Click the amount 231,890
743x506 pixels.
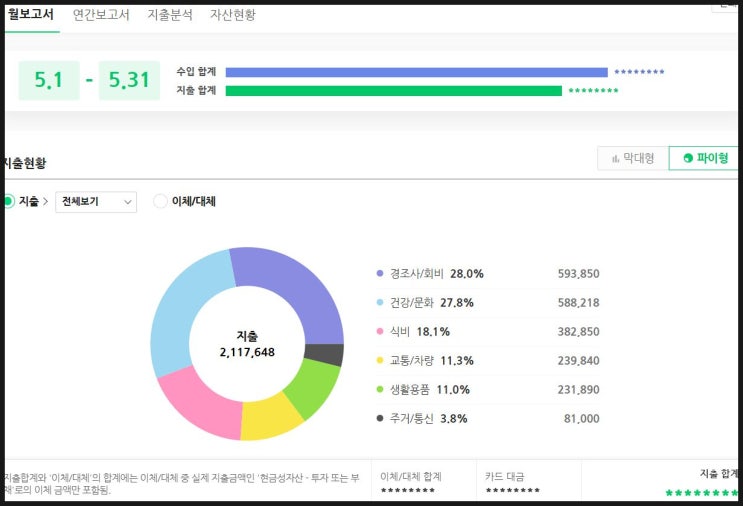click(579, 389)
